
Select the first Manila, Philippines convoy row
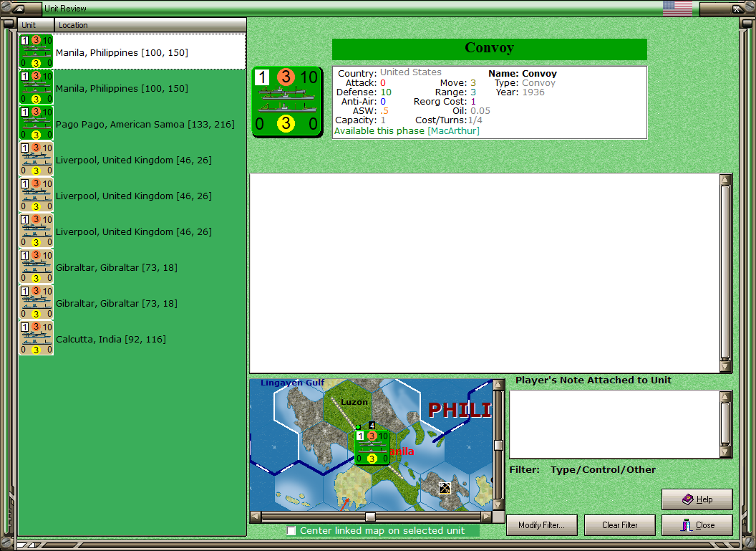132,52
